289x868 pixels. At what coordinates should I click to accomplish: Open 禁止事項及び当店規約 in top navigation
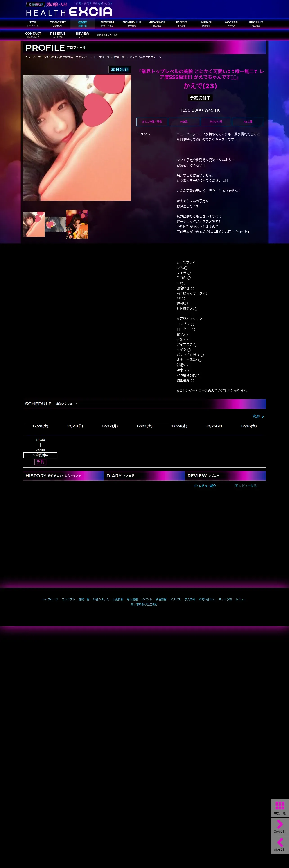[107, 35]
